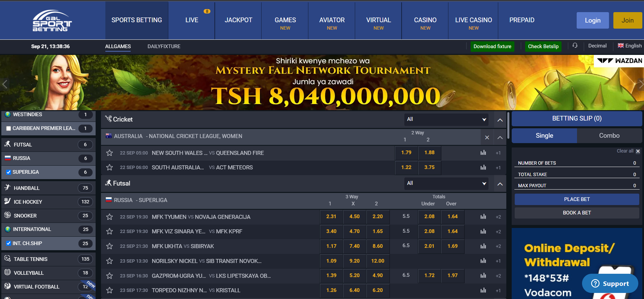
Task: Switch betting slip to Combo mode
Action: click(609, 136)
